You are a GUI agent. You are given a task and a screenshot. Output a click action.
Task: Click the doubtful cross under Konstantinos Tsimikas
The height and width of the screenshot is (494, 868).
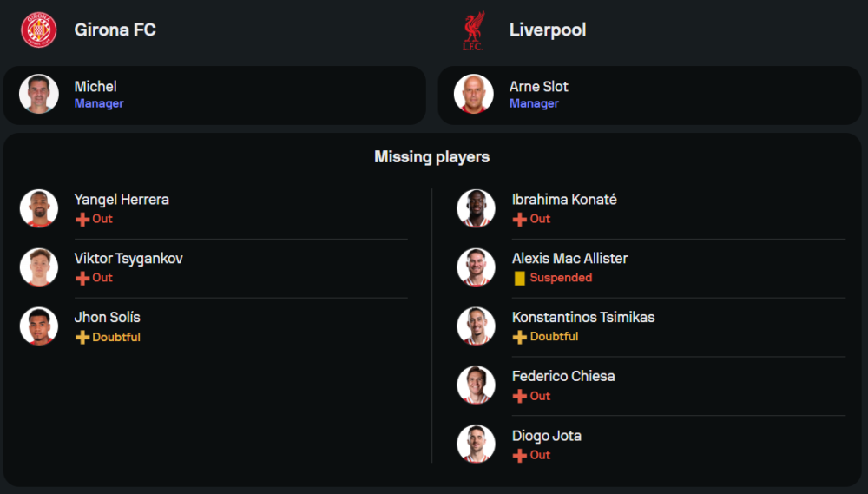pos(520,337)
